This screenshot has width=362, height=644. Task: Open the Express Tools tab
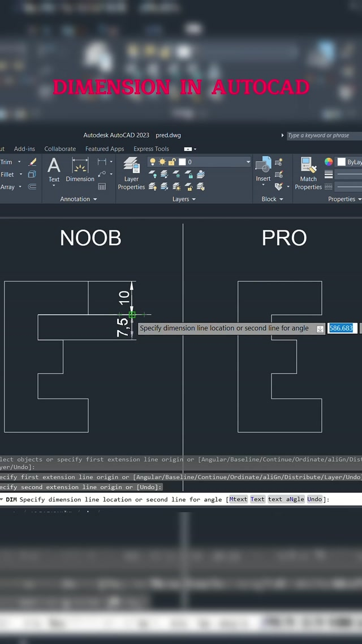tap(151, 149)
